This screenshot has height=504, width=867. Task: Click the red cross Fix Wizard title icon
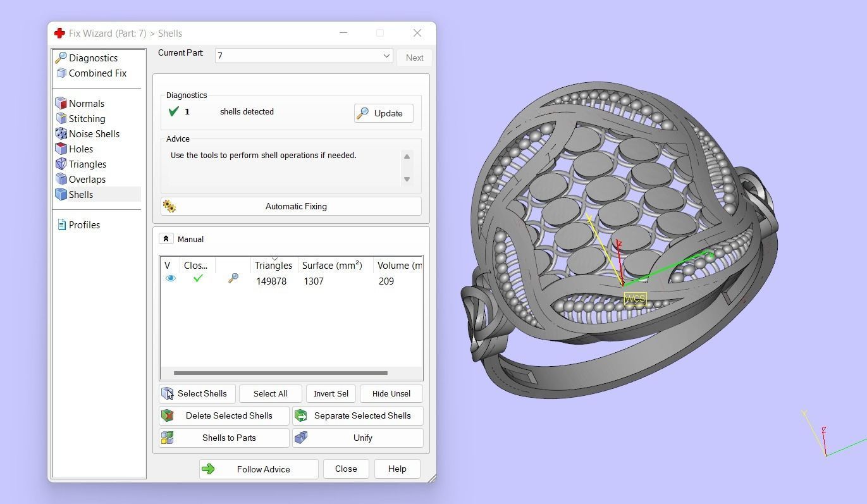pyautogui.click(x=59, y=34)
